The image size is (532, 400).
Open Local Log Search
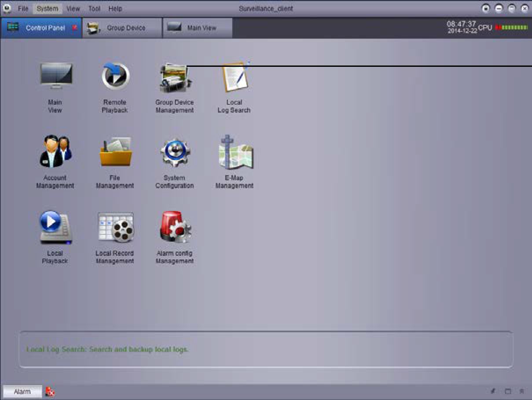click(235, 78)
